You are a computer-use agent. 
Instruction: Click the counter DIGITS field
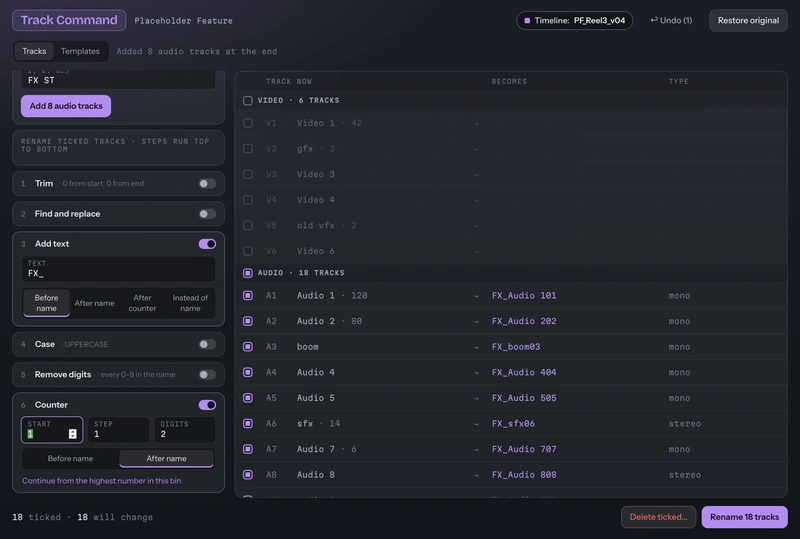[184, 430]
